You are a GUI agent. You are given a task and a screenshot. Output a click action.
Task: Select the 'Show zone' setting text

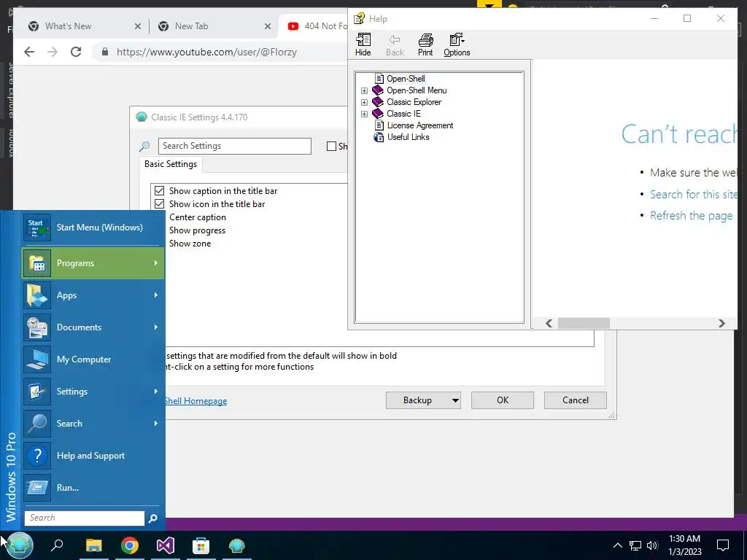point(190,244)
